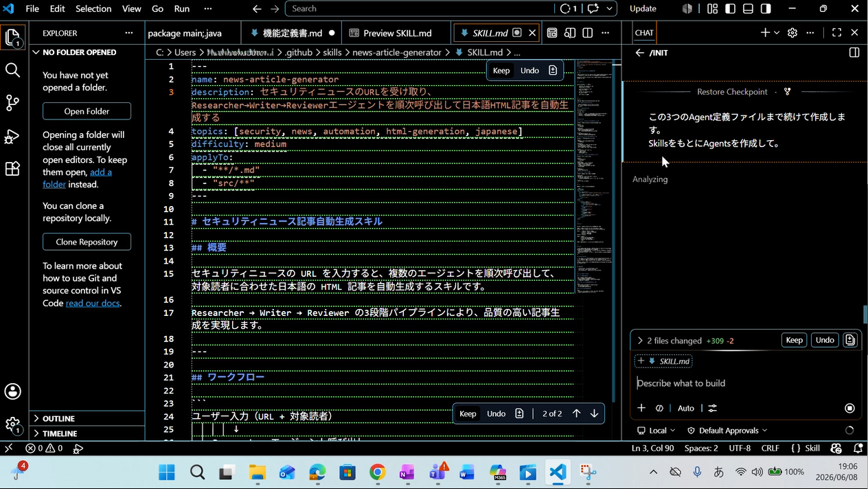Image resolution: width=868 pixels, height=489 pixels.
Task: Open the Run menu
Action: 182,9
